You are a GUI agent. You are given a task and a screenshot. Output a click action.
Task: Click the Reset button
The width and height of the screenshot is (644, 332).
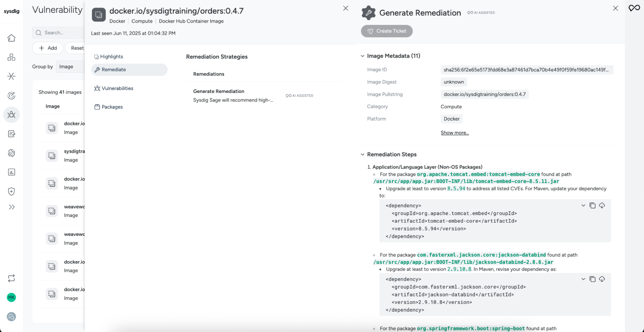75,48
